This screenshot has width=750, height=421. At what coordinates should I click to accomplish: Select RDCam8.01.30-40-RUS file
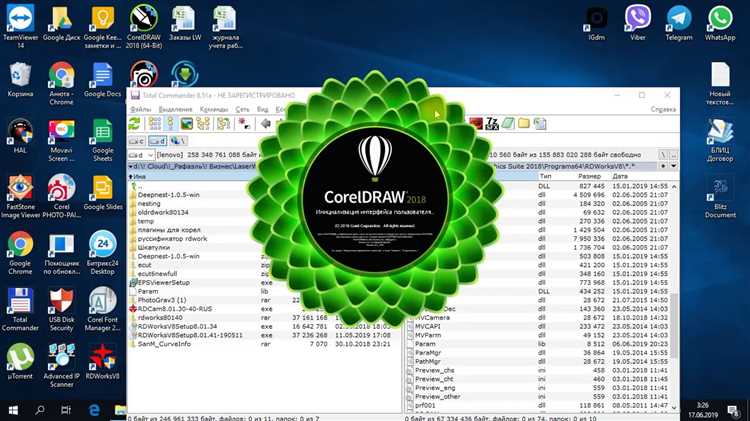[x=175, y=309]
